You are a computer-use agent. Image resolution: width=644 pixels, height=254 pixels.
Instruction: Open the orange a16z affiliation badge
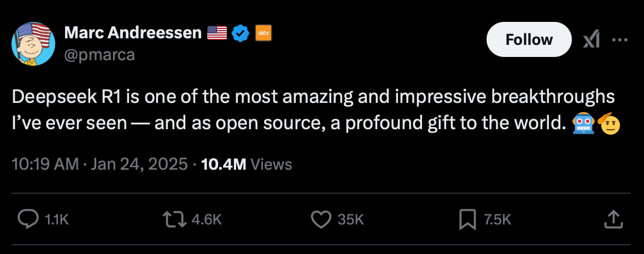264,33
